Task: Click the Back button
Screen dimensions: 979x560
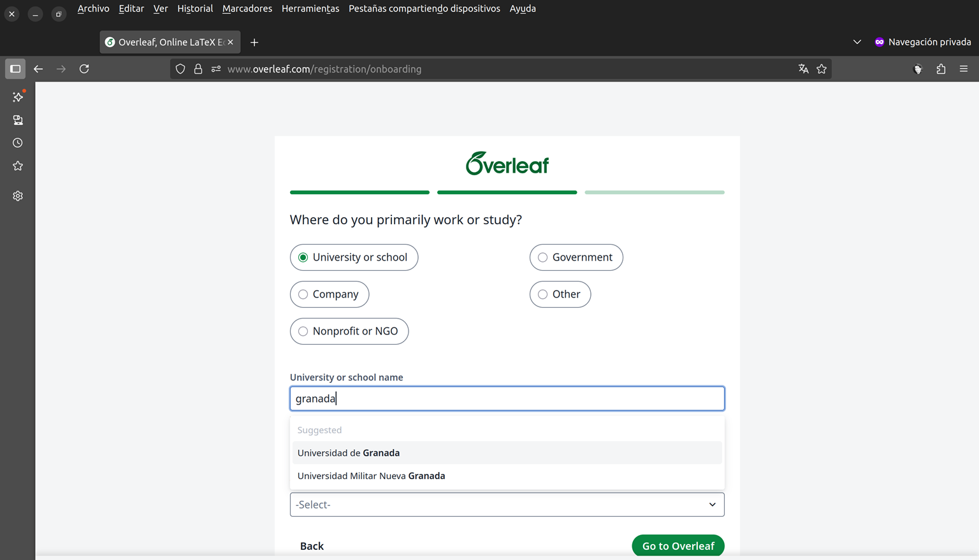Action: [312, 546]
